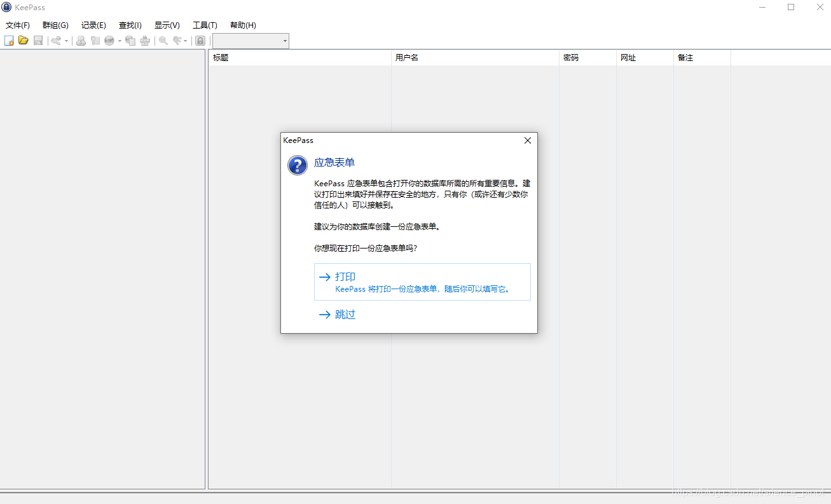Click the Copy password icon
Viewport: 831px width, 504px height.
95,41
